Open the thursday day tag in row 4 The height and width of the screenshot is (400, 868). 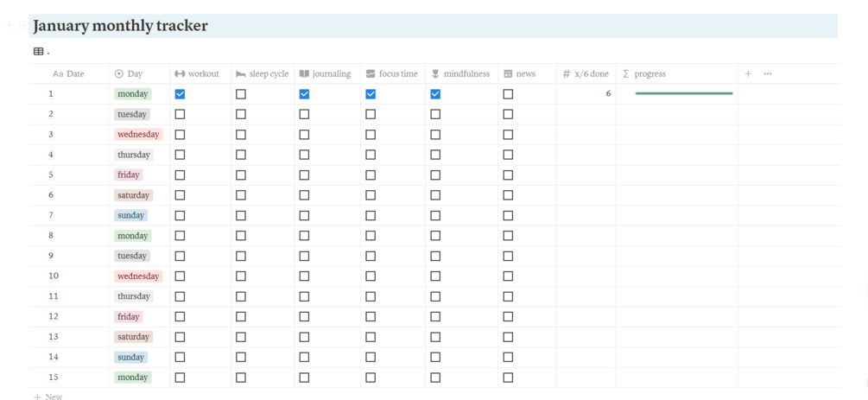134,155
